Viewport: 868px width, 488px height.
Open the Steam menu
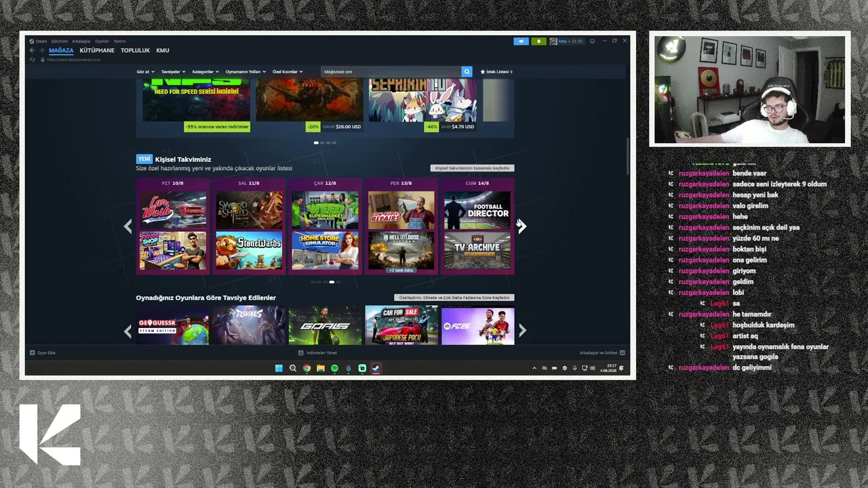(39, 41)
